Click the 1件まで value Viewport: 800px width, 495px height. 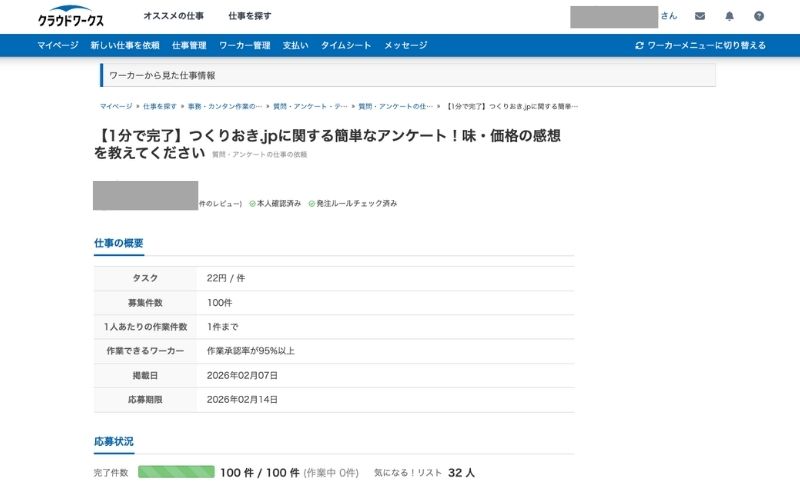point(222,327)
